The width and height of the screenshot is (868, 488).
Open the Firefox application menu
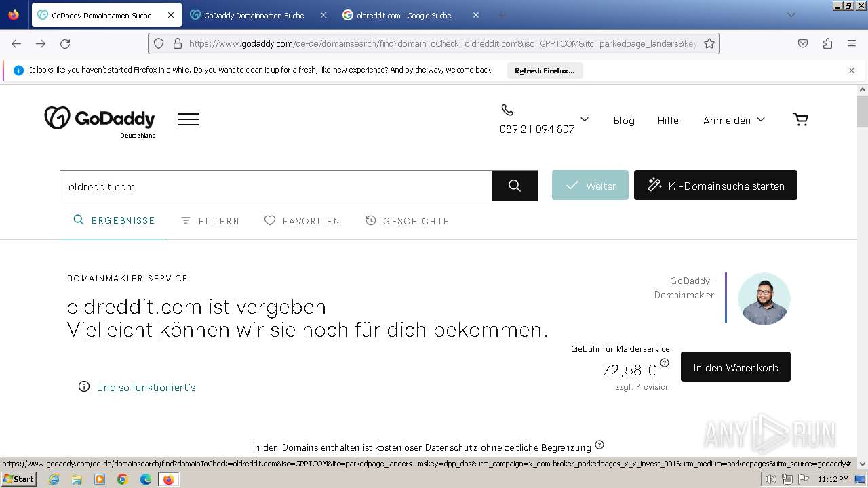click(x=852, y=43)
